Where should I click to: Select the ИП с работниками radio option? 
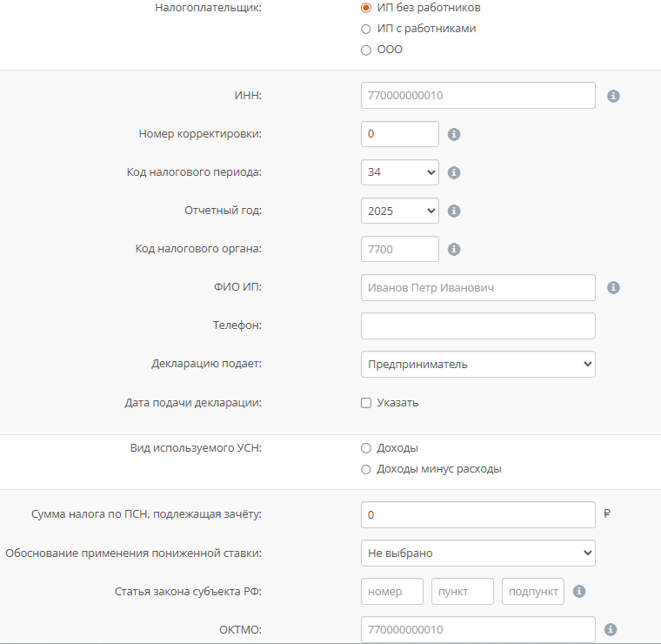pos(366,29)
